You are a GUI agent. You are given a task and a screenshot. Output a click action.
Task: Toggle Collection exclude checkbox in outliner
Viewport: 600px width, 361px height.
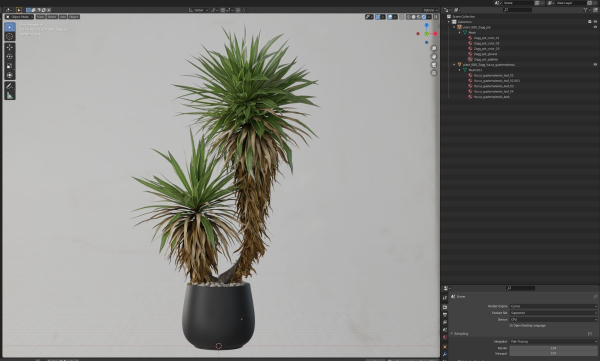(x=590, y=22)
